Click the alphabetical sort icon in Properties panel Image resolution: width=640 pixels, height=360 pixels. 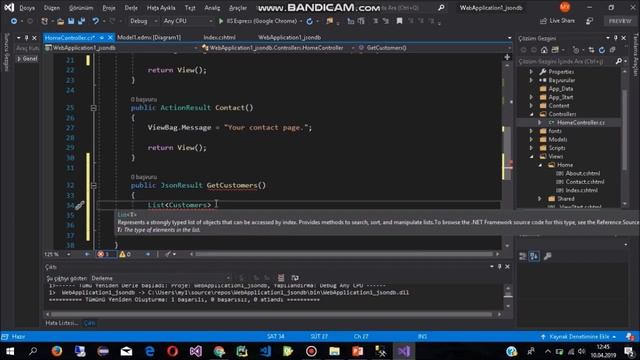(x=534, y=256)
